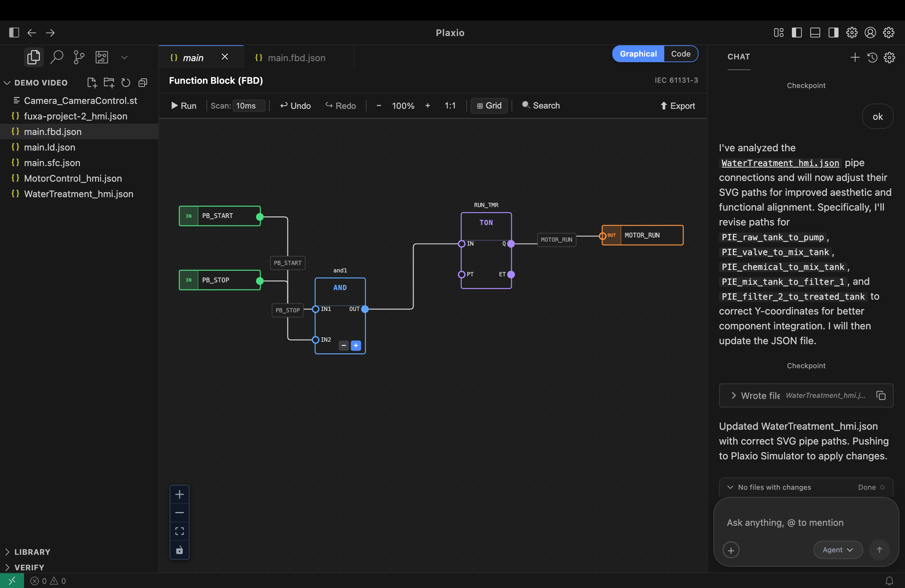Select the MOTOR_RUN output block
This screenshot has width=905, height=588.
click(643, 235)
